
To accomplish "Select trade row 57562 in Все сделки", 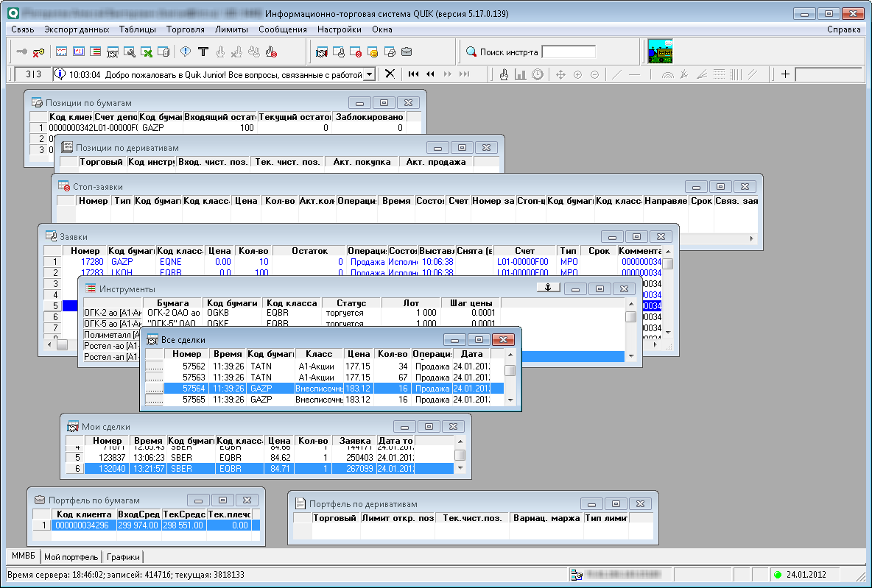I will 324,366.
